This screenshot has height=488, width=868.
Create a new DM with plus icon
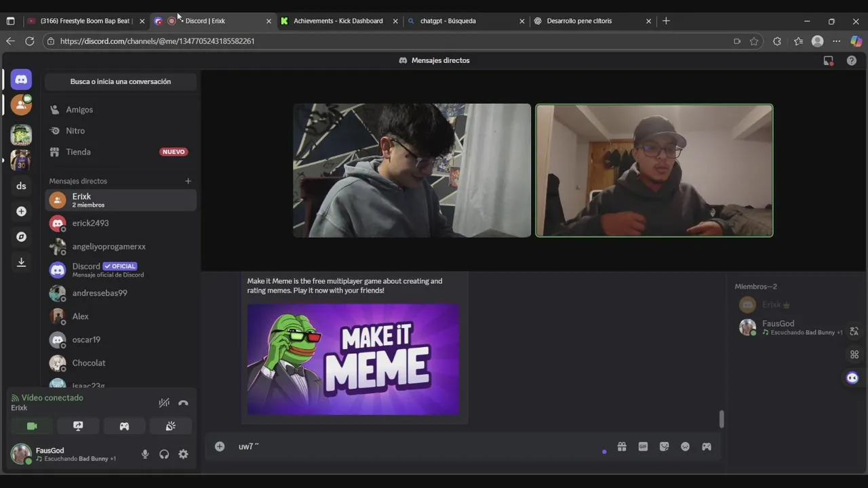coord(188,181)
